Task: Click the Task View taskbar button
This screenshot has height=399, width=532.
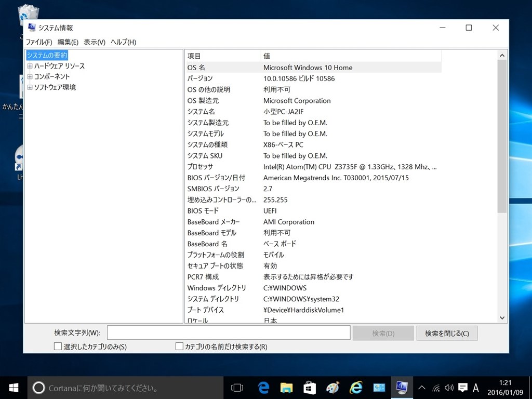Action: (237, 388)
